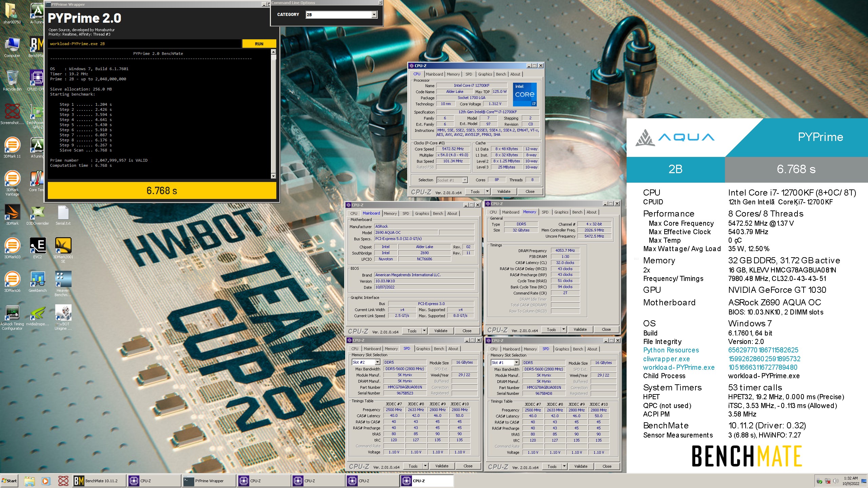Open the 3DMark desktop shortcut
Screen dimensions: 868x488
(12, 215)
